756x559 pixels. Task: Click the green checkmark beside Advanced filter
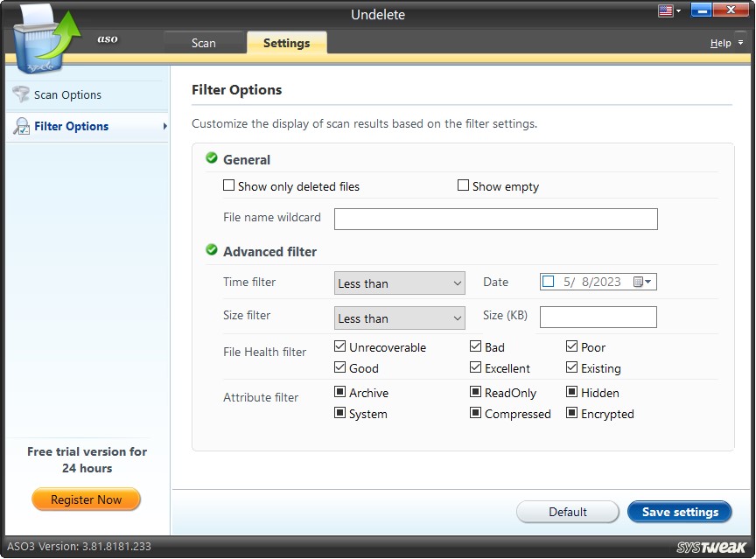pyautogui.click(x=211, y=248)
